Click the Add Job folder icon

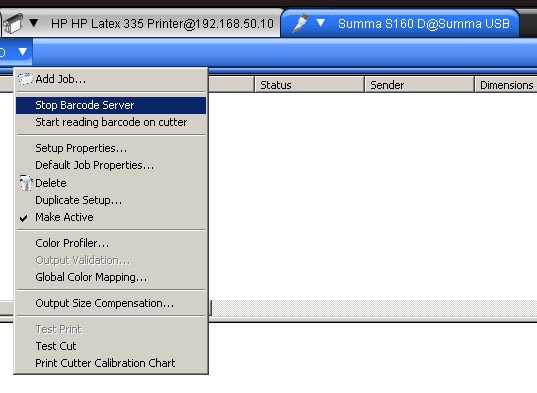[x=25, y=79]
